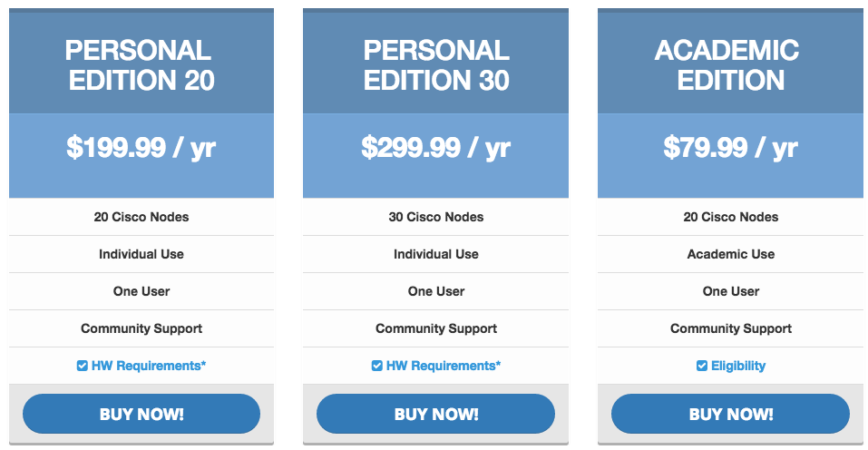Click checkbox icon beside Personal Edition 30 HW Requirements

tap(377, 367)
